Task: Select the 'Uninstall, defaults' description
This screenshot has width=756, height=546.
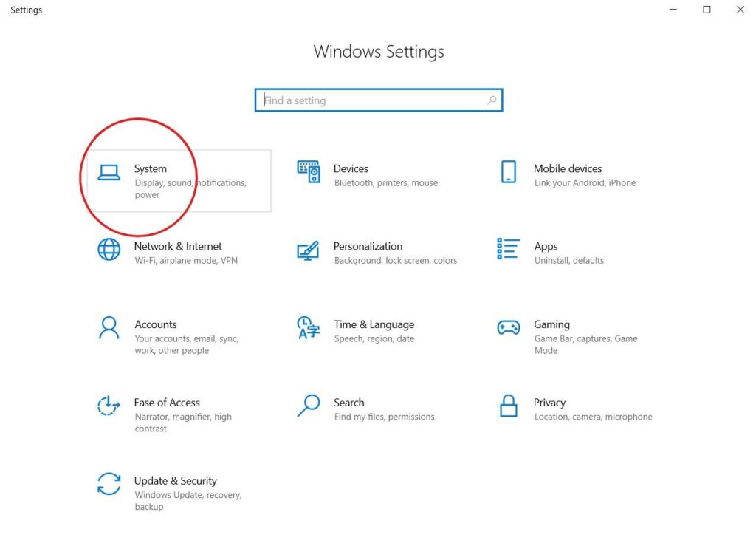Action: coord(569,261)
